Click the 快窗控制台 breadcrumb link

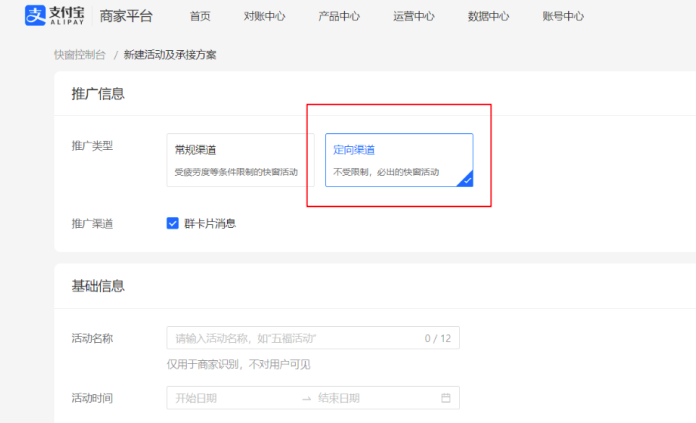[79, 54]
